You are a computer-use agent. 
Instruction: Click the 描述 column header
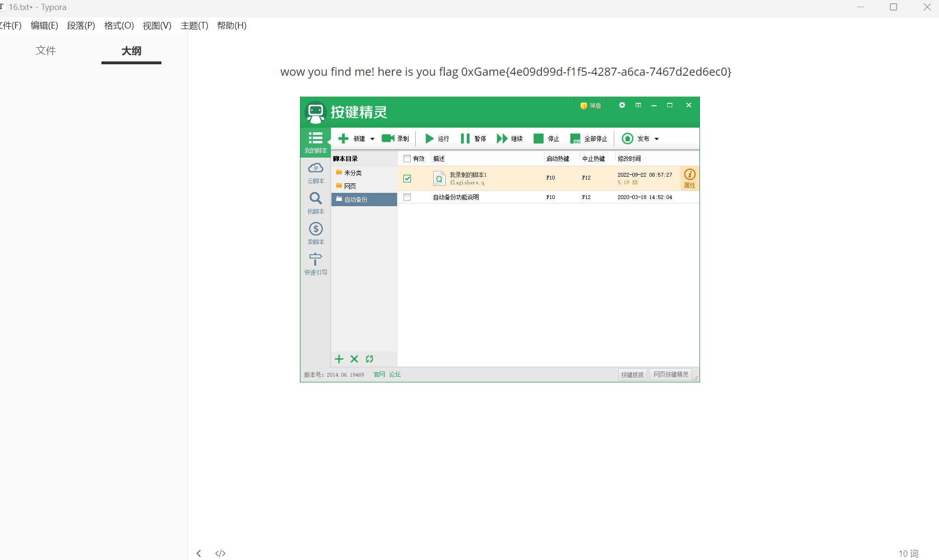click(439, 159)
